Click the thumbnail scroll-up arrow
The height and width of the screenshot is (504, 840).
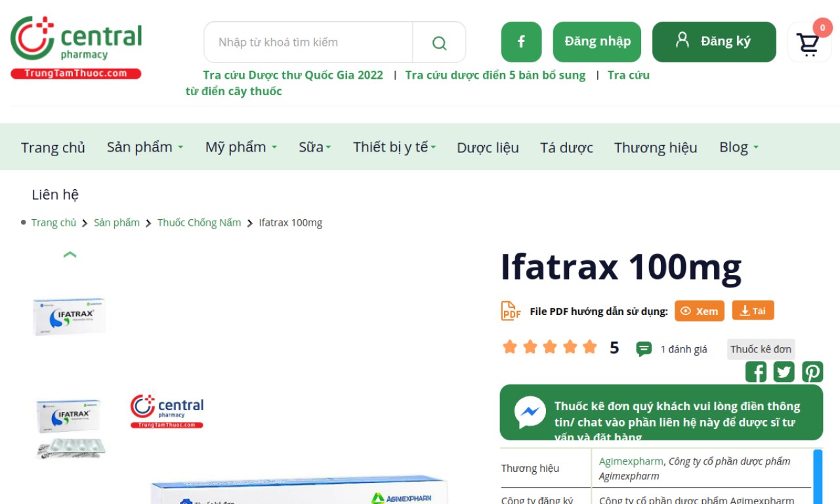[x=70, y=255]
